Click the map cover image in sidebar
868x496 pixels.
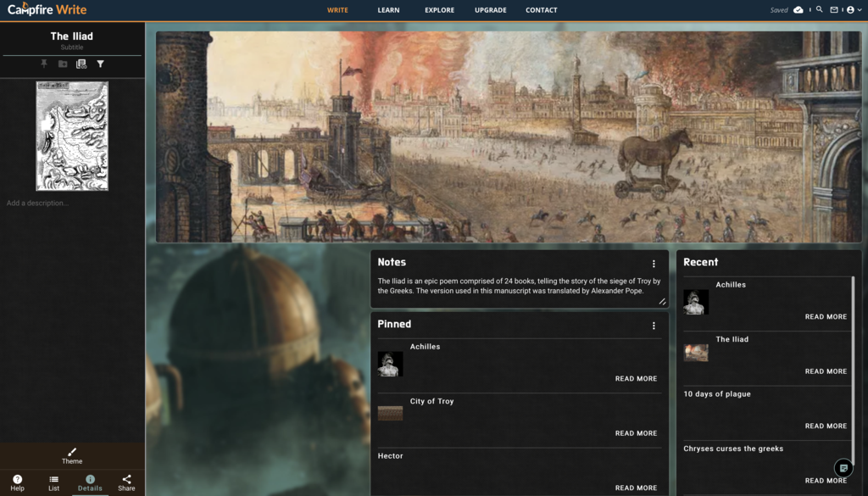tap(72, 136)
